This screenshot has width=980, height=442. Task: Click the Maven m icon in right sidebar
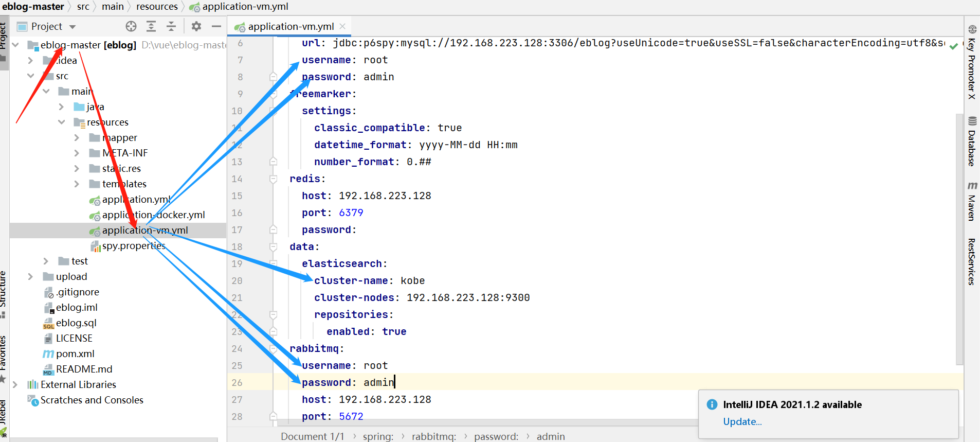(x=972, y=185)
